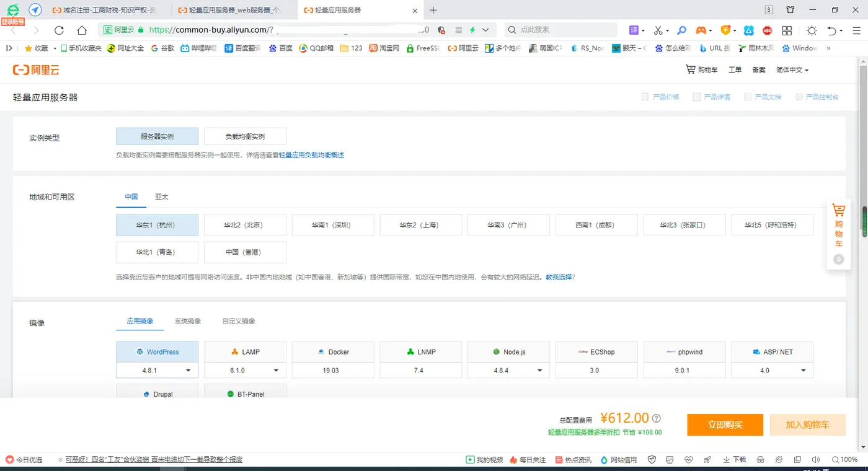The height and width of the screenshot is (471, 868).
Task: Click the 教我选择 help link
Action: [x=559, y=277]
